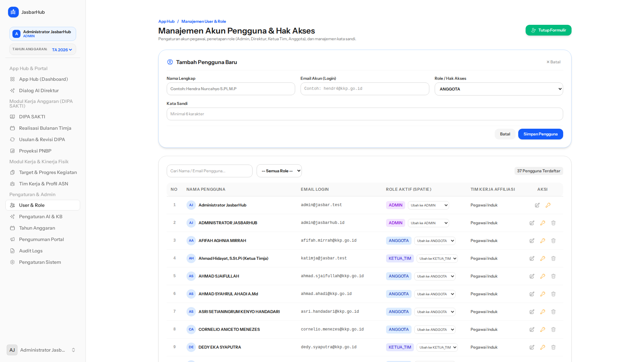Delete user ASRI SETIANINGRUM KENYO HANDADARI

[x=553, y=312]
